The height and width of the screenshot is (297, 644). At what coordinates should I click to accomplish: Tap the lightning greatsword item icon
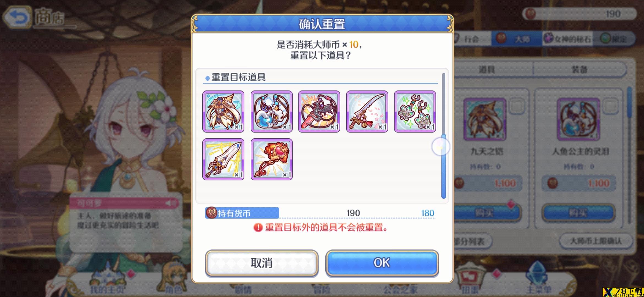click(x=223, y=159)
